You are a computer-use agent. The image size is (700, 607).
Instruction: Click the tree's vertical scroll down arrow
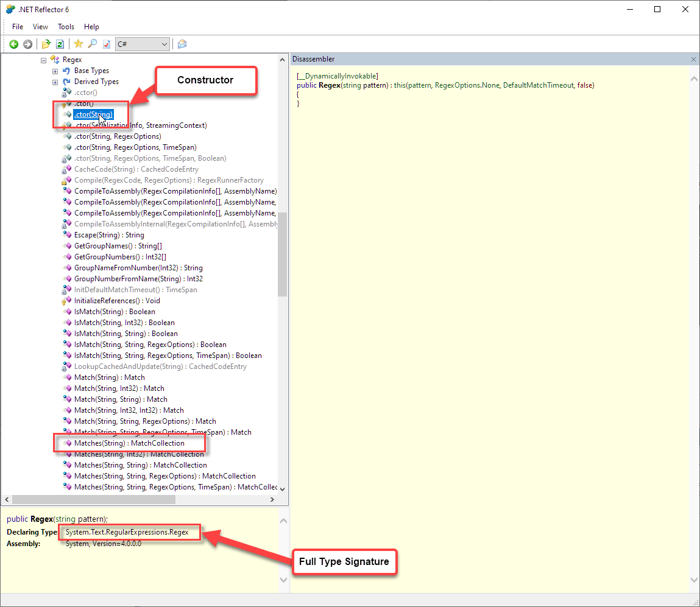[282, 488]
